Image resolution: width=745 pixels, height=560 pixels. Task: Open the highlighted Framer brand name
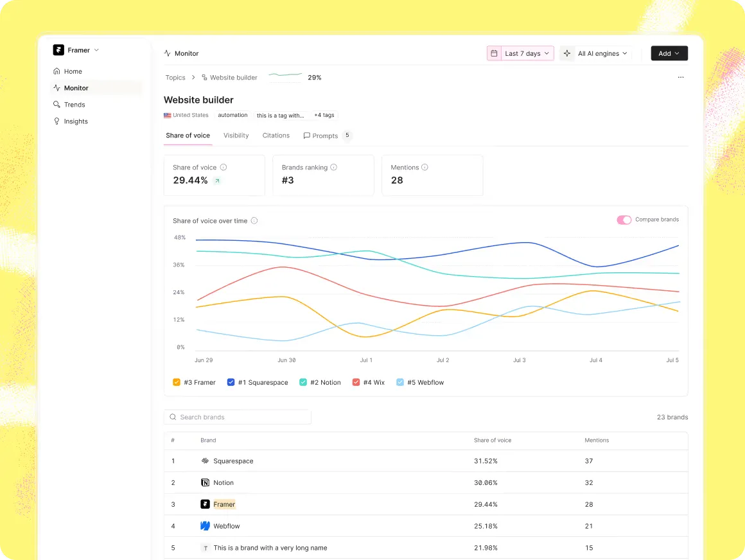(x=224, y=504)
